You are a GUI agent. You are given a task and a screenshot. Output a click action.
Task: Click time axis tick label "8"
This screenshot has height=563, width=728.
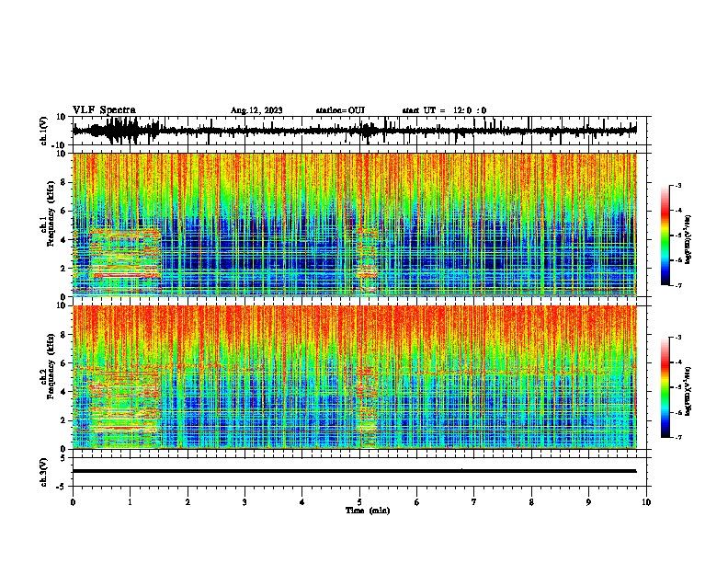point(531,502)
